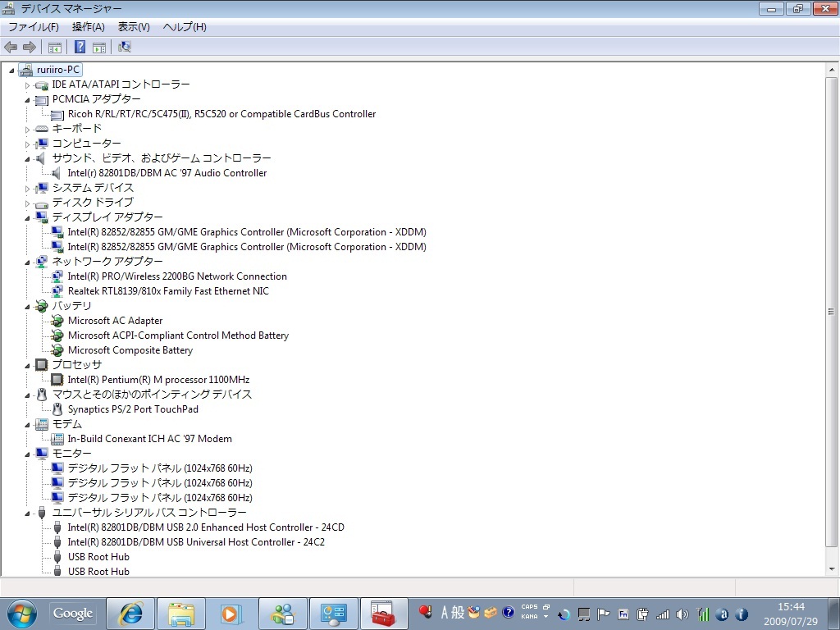Expand the ディスク ドライブ category
Viewport: 840px width, 630px height.
click(27, 203)
